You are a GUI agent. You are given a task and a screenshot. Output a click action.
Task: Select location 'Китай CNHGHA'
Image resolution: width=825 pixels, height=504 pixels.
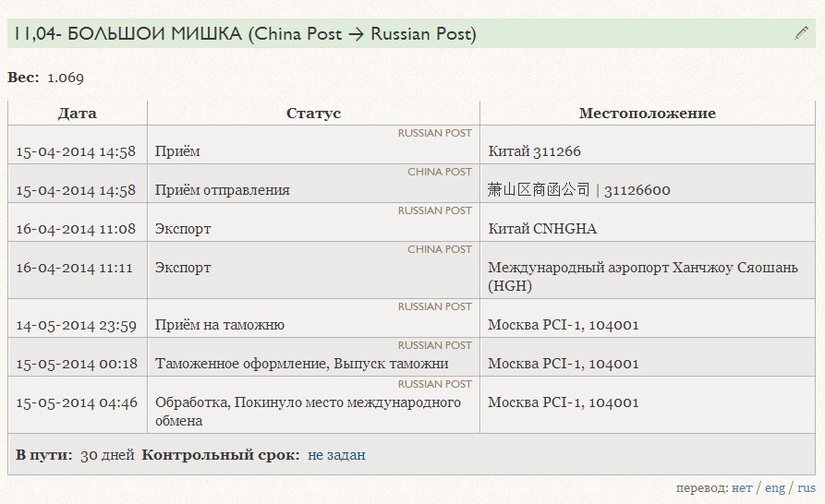click(x=542, y=229)
